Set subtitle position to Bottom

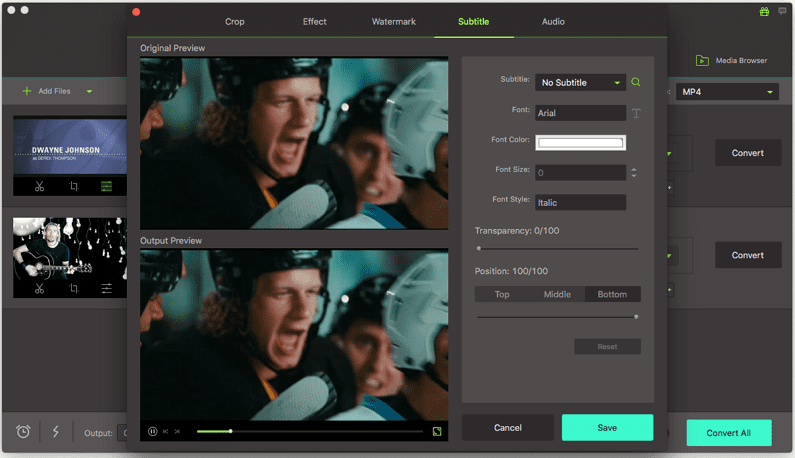coord(612,294)
